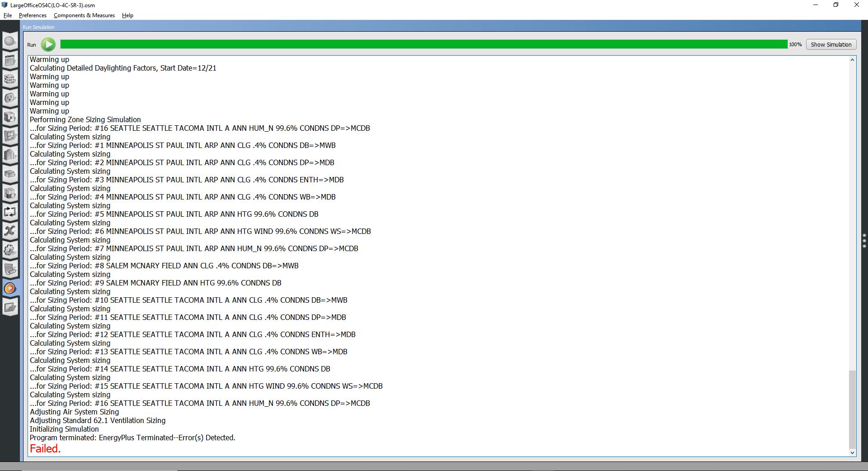Click the 'Initializing Simulation' log line
Screen dimensions: 868x471
(x=64, y=429)
